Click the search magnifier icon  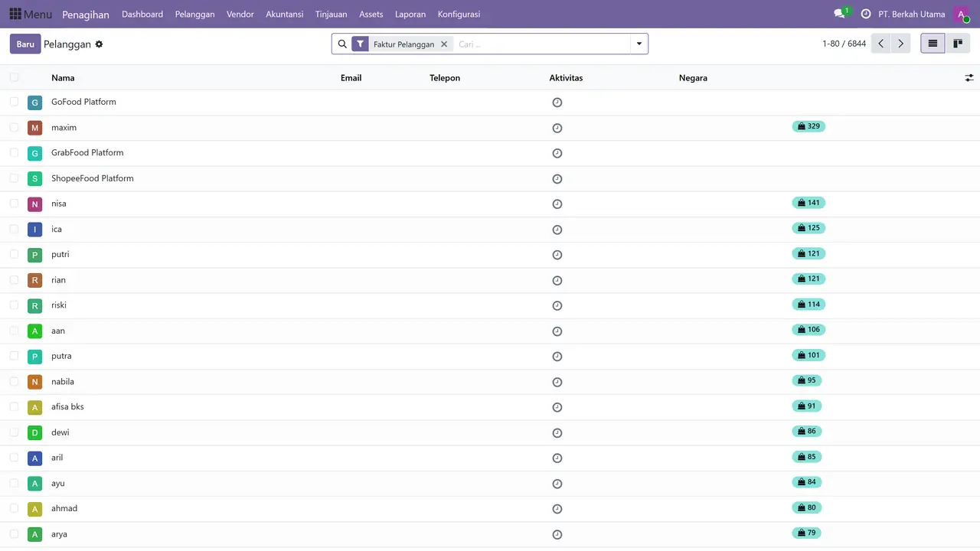(x=342, y=44)
